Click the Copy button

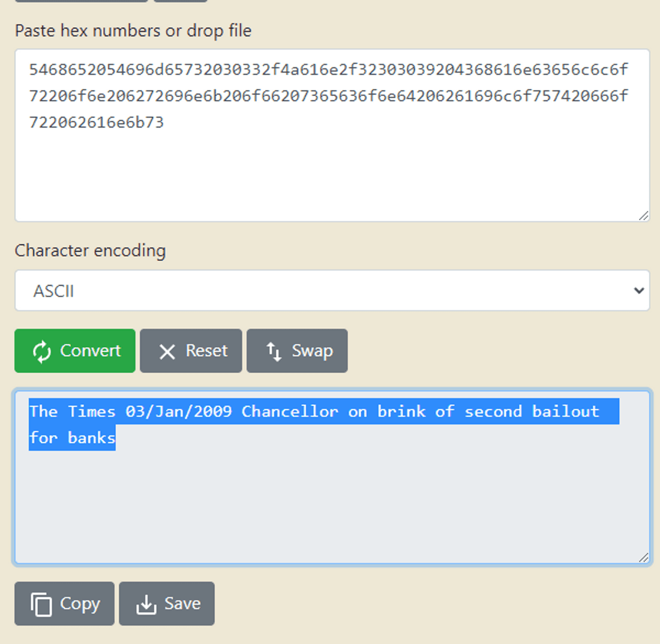(64, 604)
